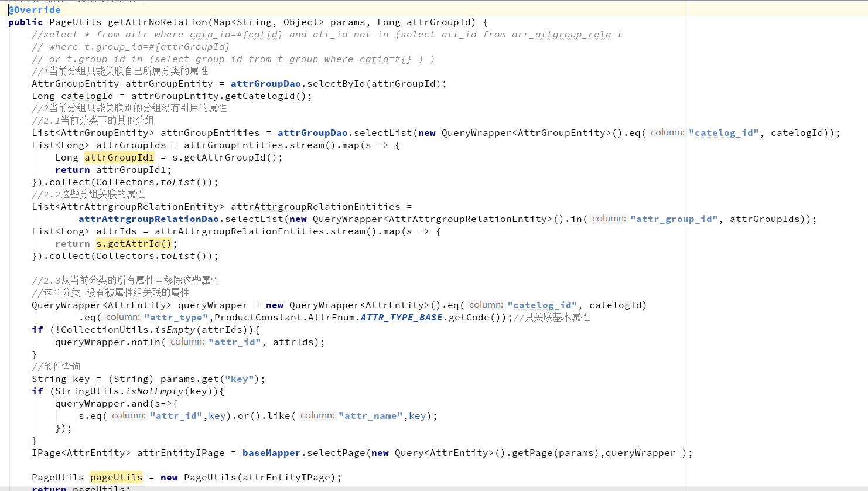Click the "key" string in params.get

[x=240, y=379]
